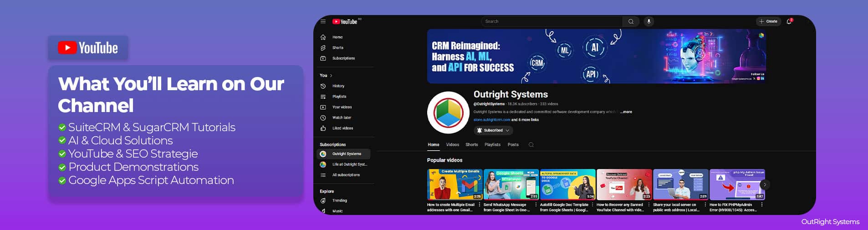
Task: Click the Outright Systems channel title
Action: click(511, 94)
